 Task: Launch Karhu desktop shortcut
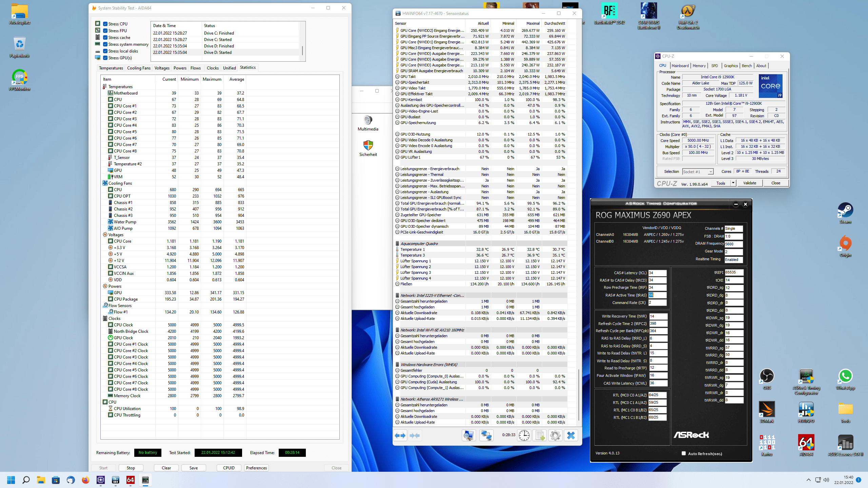[767, 446]
